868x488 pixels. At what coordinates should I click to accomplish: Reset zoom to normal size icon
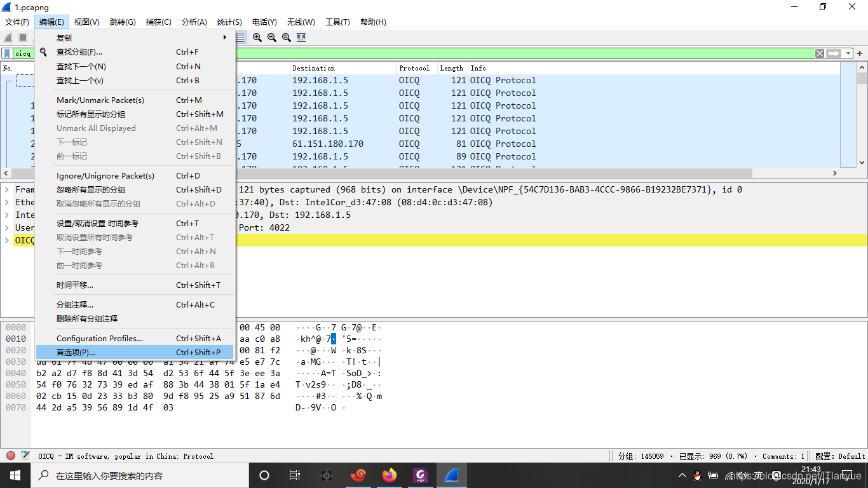click(x=287, y=37)
